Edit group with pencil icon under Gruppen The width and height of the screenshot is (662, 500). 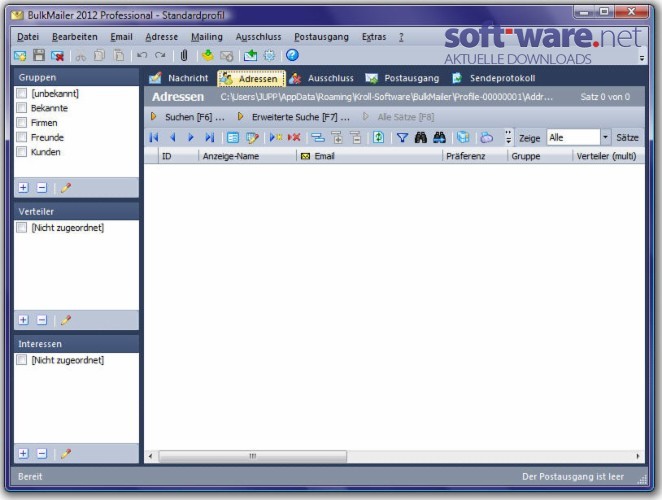(x=66, y=188)
